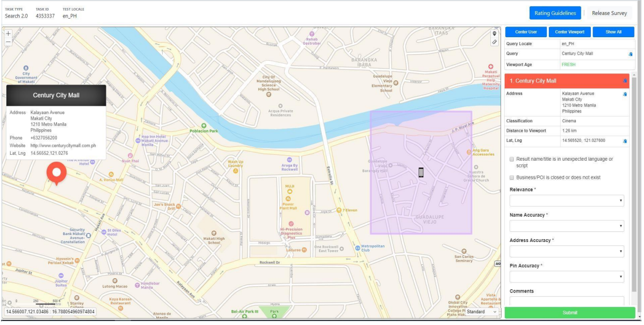
Task: Click the website URL in popup
Action: [x=63, y=145]
